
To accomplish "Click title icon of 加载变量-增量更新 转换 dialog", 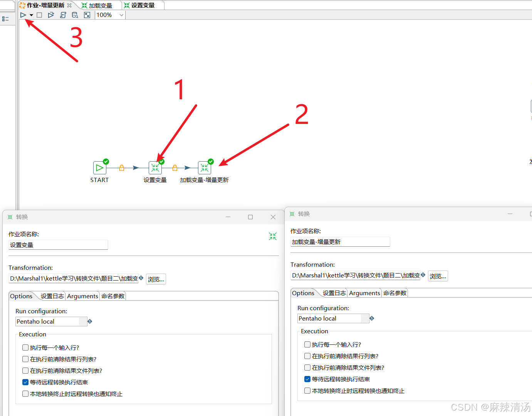I will point(292,214).
